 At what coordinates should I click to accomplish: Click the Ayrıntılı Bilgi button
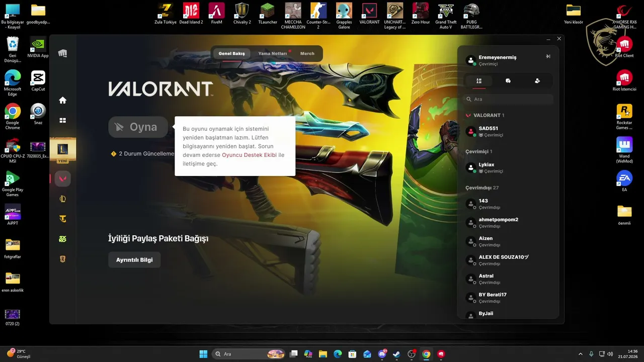(x=134, y=260)
